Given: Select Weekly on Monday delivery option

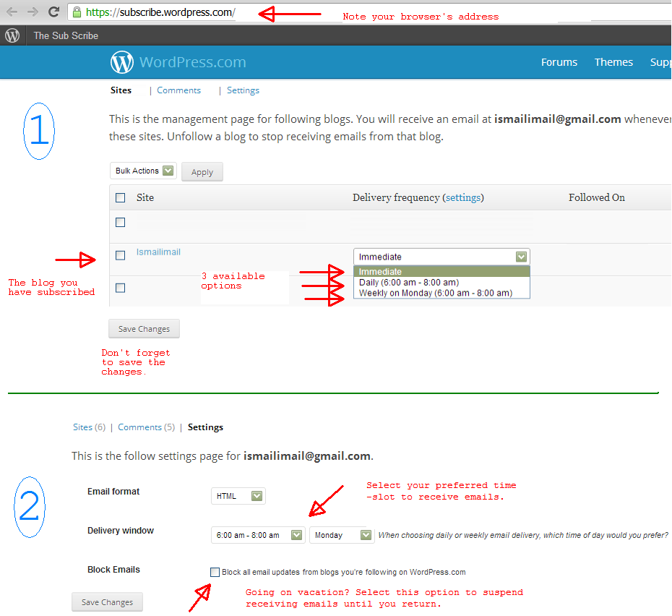Looking at the screenshot, I should 435,293.
